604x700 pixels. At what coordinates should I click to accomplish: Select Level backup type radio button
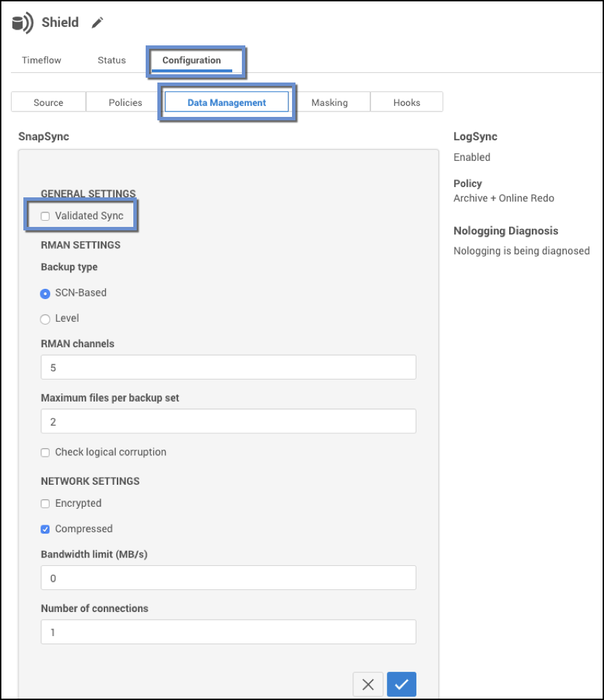tap(45, 319)
